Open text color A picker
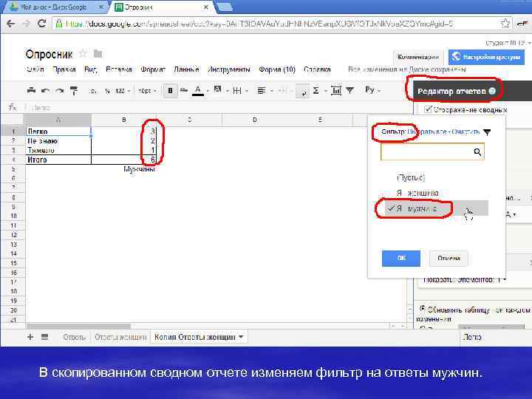This screenshot has height=399, width=532. click(198, 91)
